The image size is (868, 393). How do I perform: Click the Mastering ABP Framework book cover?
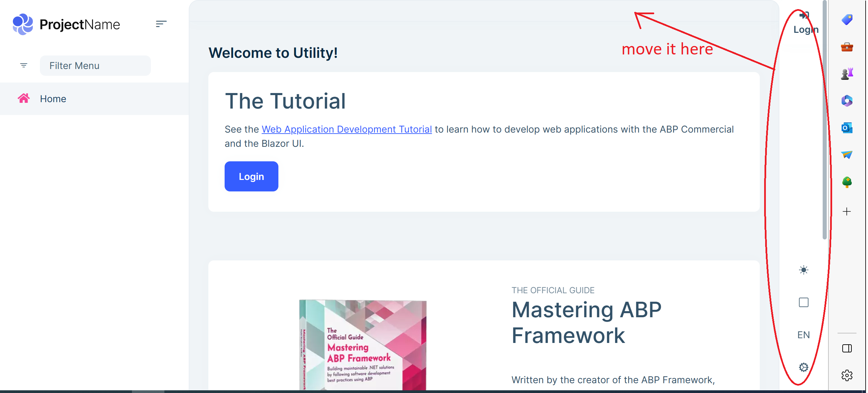tap(363, 345)
